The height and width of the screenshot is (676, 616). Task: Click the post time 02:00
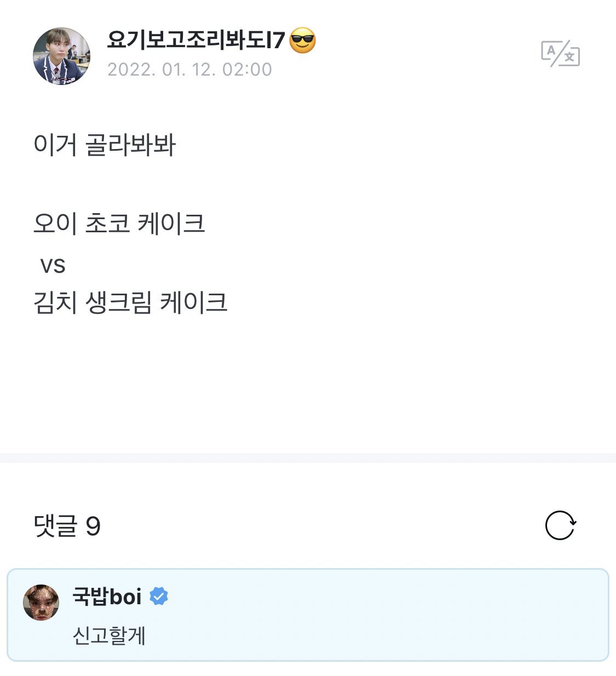click(x=247, y=70)
